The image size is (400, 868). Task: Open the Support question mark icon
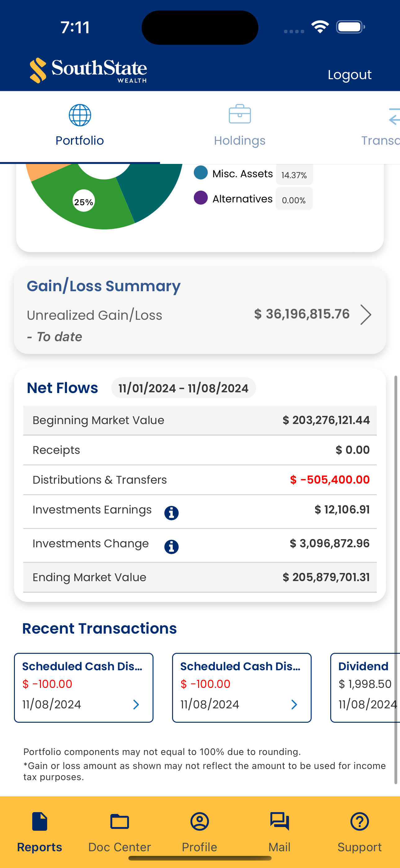tap(360, 821)
